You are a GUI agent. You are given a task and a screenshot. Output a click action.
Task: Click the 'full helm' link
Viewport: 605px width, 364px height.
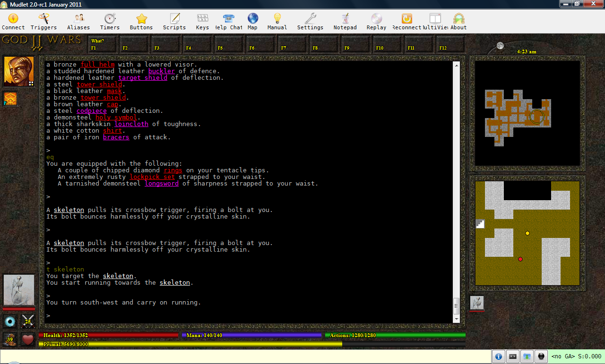[97, 65]
